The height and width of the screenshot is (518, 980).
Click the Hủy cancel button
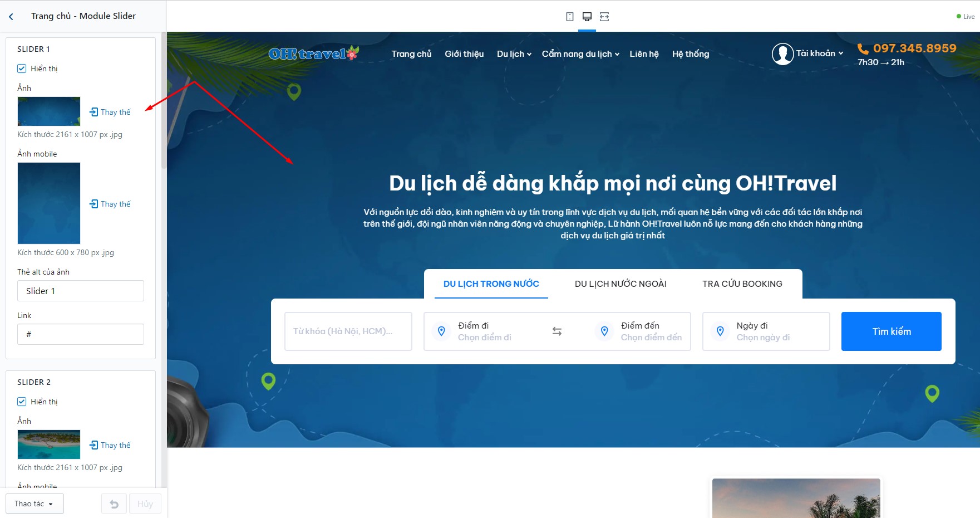coord(145,504)
